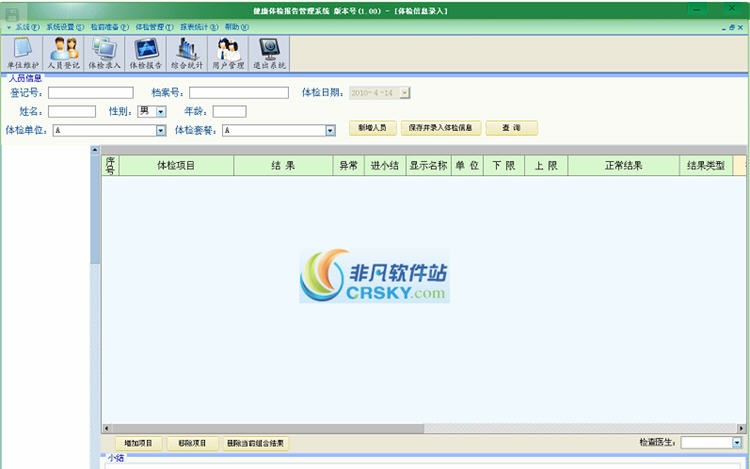This screenshot has height=469, width=750.
Task: Click horizontal scrollbar left arrow
Action: point(106,428)
